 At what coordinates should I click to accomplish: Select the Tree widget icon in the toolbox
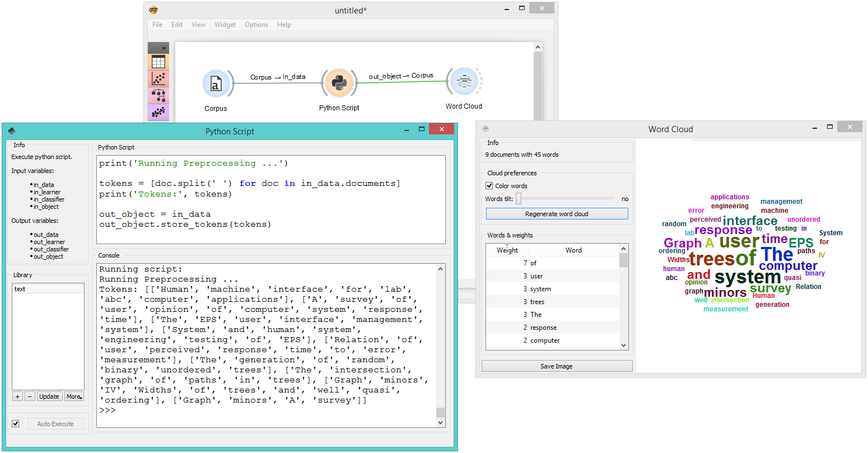pos(158,95)
